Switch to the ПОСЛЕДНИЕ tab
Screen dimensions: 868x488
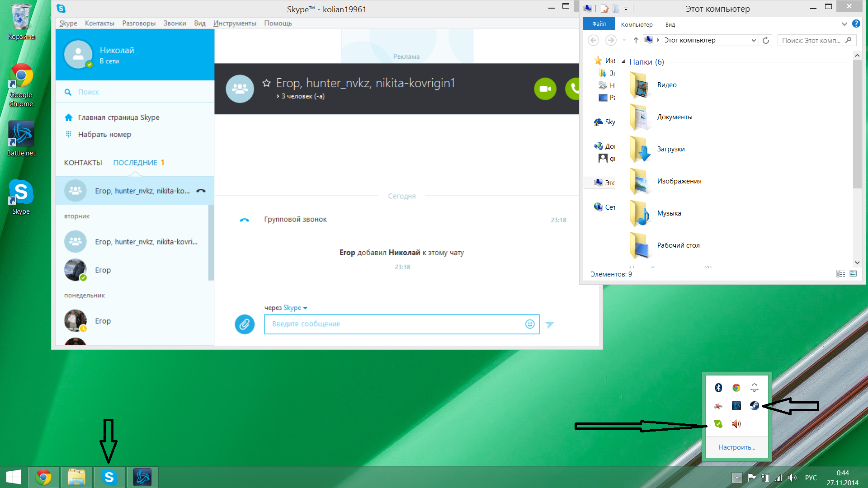click(x=135, y=163)
